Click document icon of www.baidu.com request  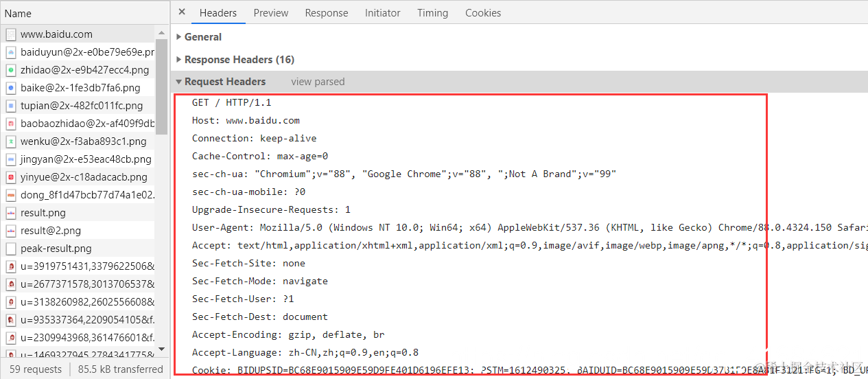[x=11, y=34]
